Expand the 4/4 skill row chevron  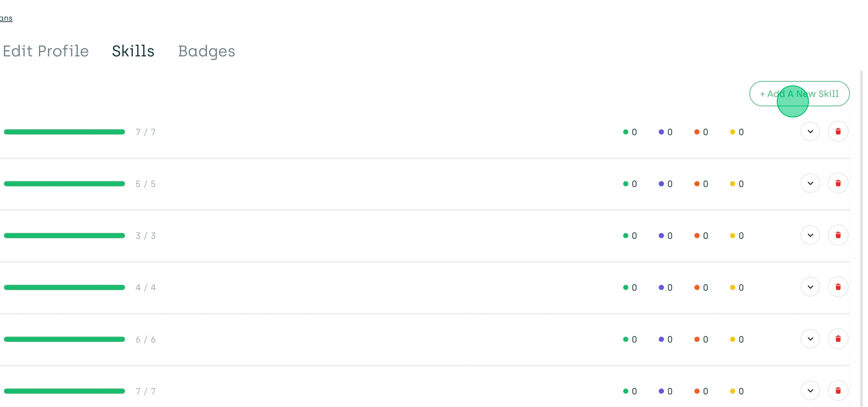pos(810,287)
